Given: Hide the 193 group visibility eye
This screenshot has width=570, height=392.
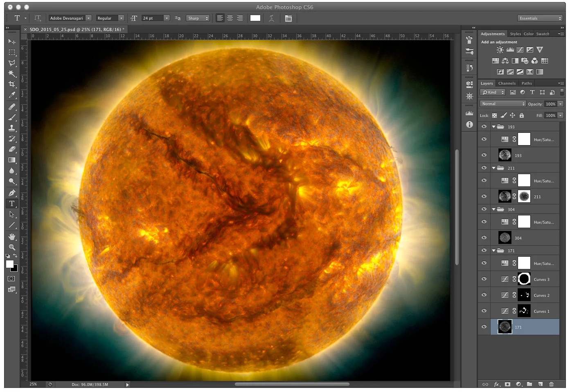Looking at the screenshot, I should [484, 127].
